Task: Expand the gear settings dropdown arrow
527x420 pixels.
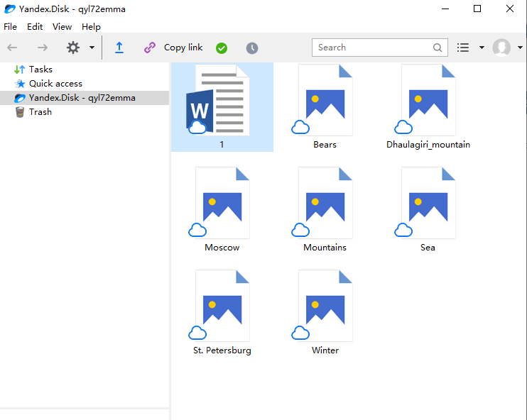Action: click(92, 48)
